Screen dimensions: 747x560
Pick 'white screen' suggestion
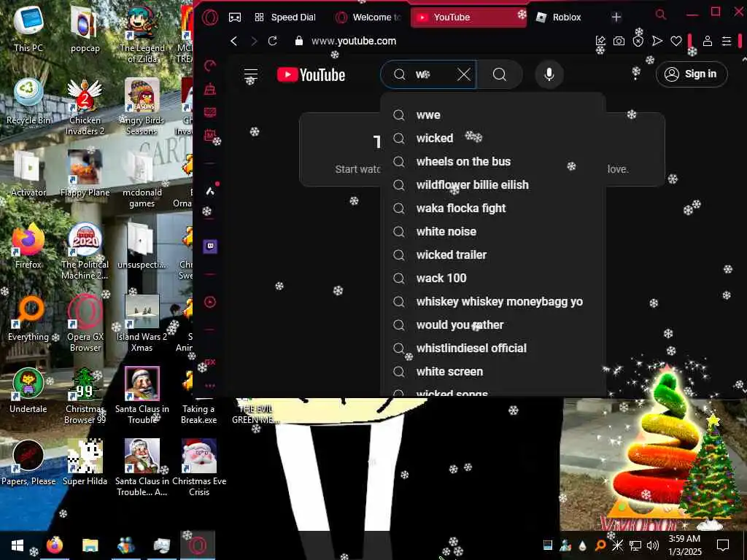(x=493, y=371)
